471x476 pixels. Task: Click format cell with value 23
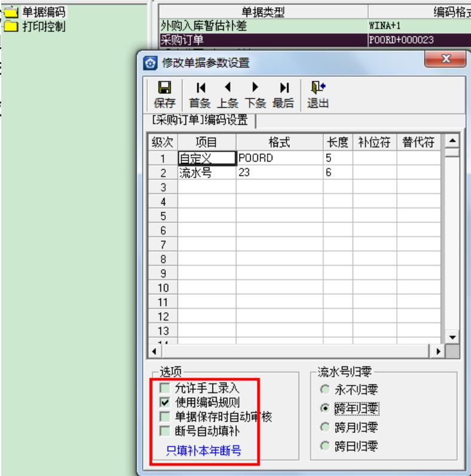279,173
